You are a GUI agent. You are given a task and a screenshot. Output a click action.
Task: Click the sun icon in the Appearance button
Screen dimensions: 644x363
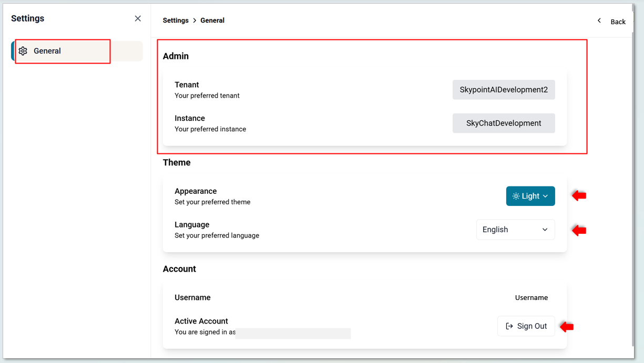pos(516,196)
